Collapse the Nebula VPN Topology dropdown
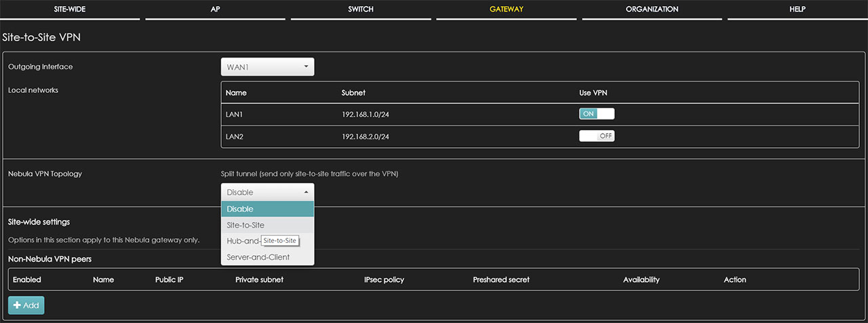 [x=267, y=192]
